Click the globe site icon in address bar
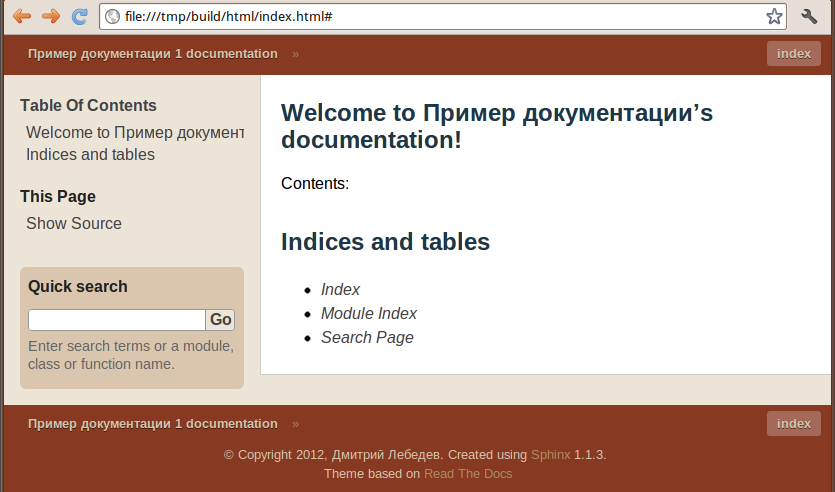The image size is (835, 492). click(x=112, y=17)
